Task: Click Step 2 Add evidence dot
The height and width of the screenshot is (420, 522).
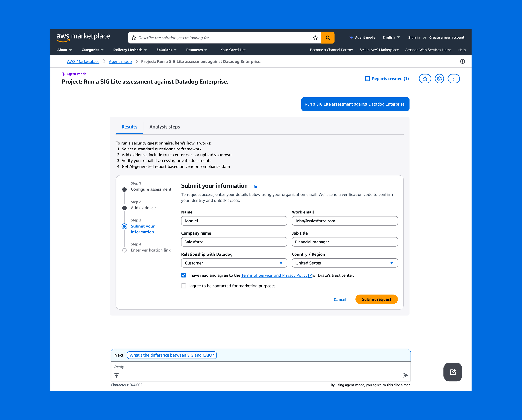Action: [124, 208]
